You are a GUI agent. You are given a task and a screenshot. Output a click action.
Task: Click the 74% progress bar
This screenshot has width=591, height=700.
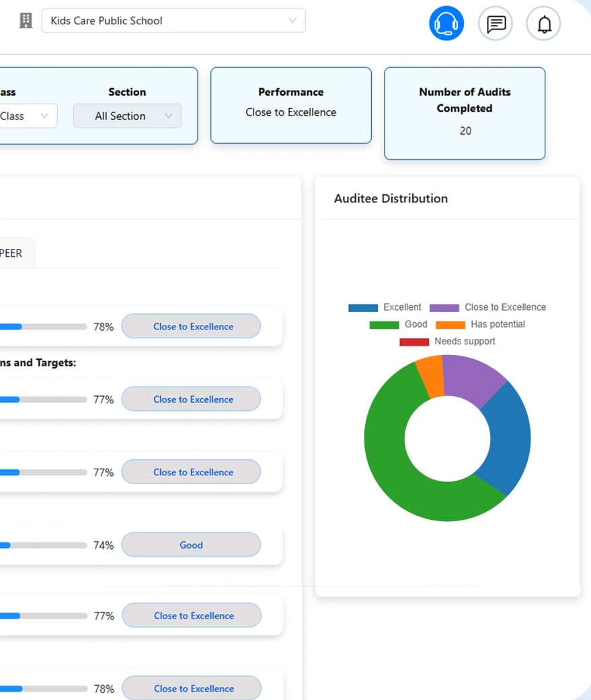(43, 545)
